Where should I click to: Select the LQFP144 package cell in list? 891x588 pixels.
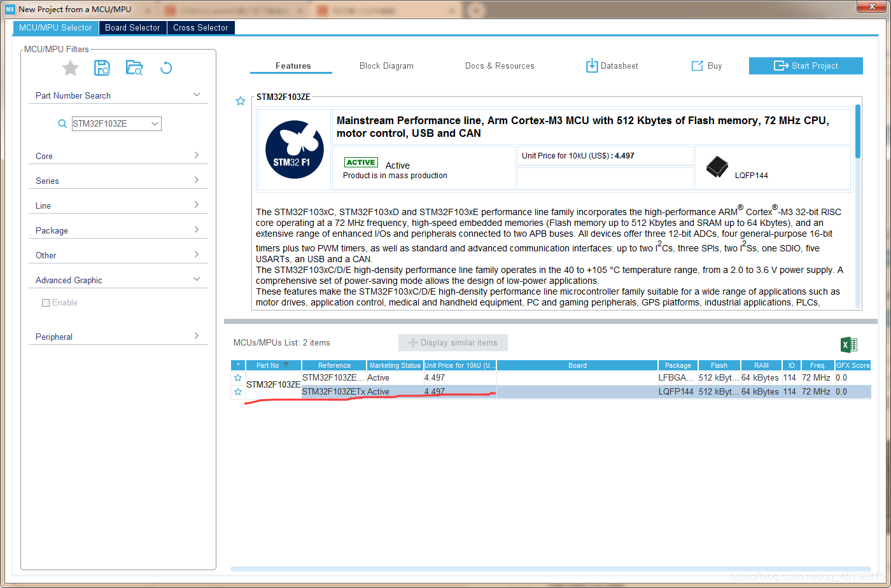pyautogui.click(x=678, y=392)
